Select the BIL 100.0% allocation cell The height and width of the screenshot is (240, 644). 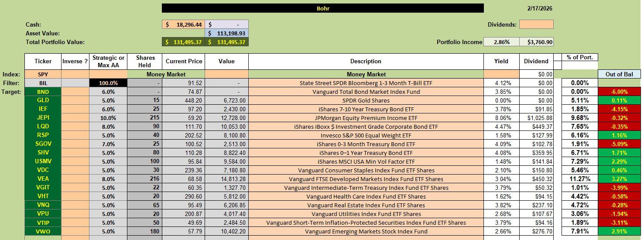pyautogui.click(x=108, y=83)
